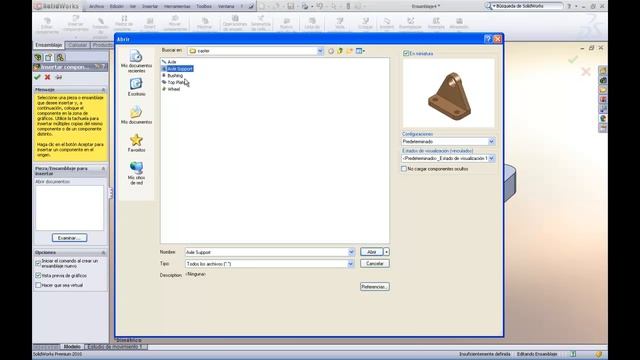Image resolution: width=640 pixels, height=360 pixels.
Task: Click the Editar componente toolbar icon
Action: click(47, 24)
